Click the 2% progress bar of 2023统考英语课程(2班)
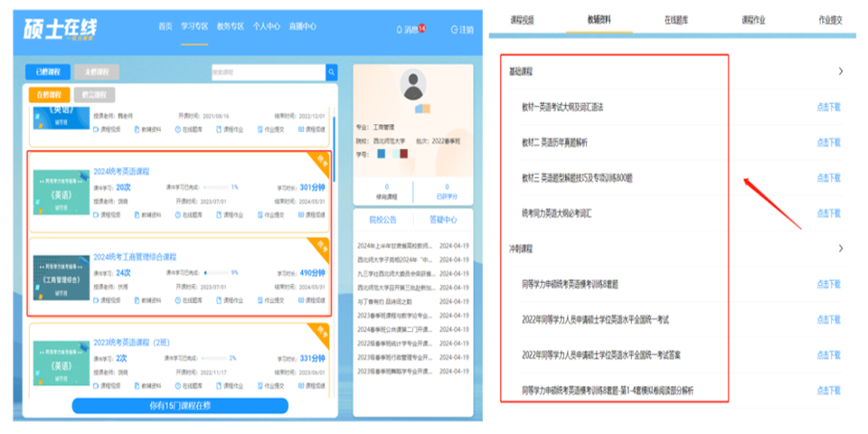The width and height of the screenshot is (868, 434). coord(216,358)
